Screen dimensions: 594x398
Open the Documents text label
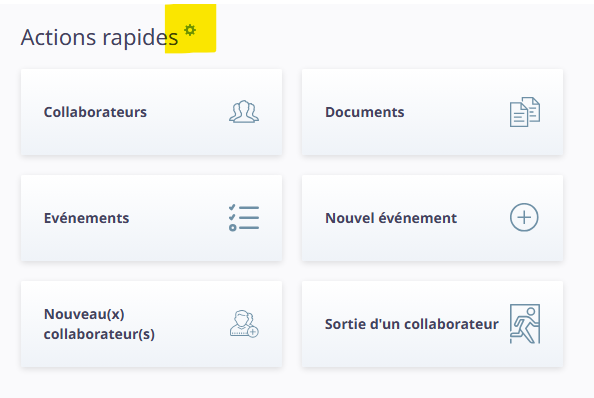point(364,112)
